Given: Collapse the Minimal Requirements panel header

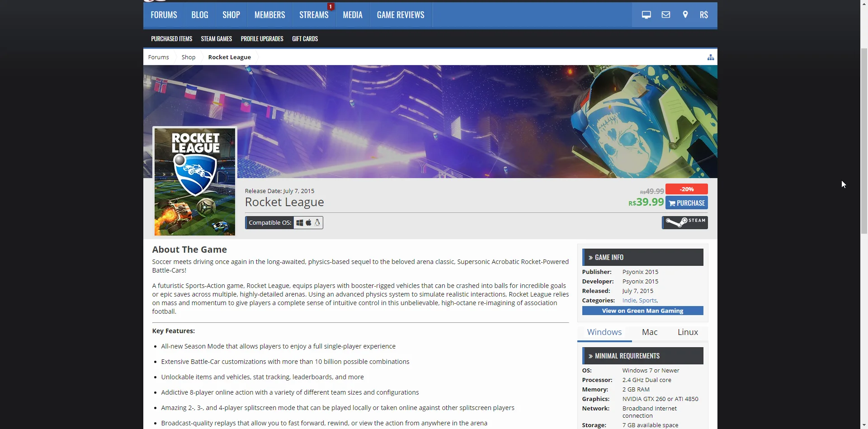Looking at the screenshot, I should (642, 356).
